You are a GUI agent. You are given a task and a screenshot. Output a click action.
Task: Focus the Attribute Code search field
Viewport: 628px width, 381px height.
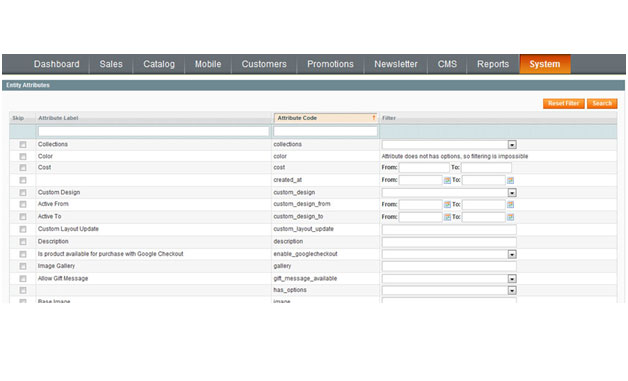point(325,131)
